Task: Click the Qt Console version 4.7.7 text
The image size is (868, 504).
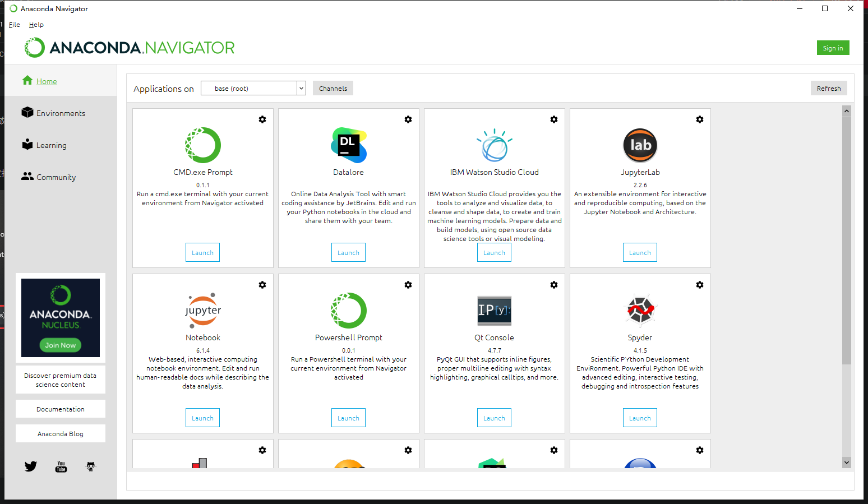Action: click(495, 350)
